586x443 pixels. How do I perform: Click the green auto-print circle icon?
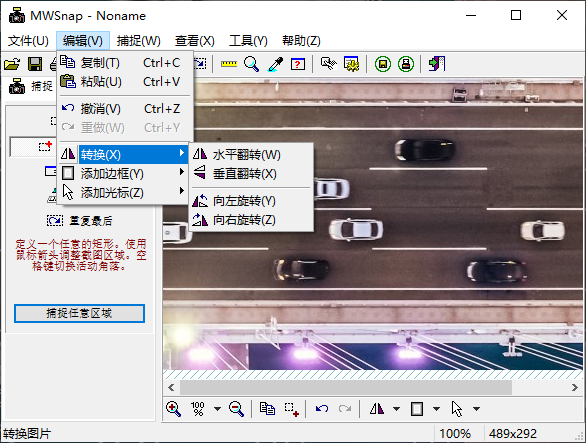point(406,64)
